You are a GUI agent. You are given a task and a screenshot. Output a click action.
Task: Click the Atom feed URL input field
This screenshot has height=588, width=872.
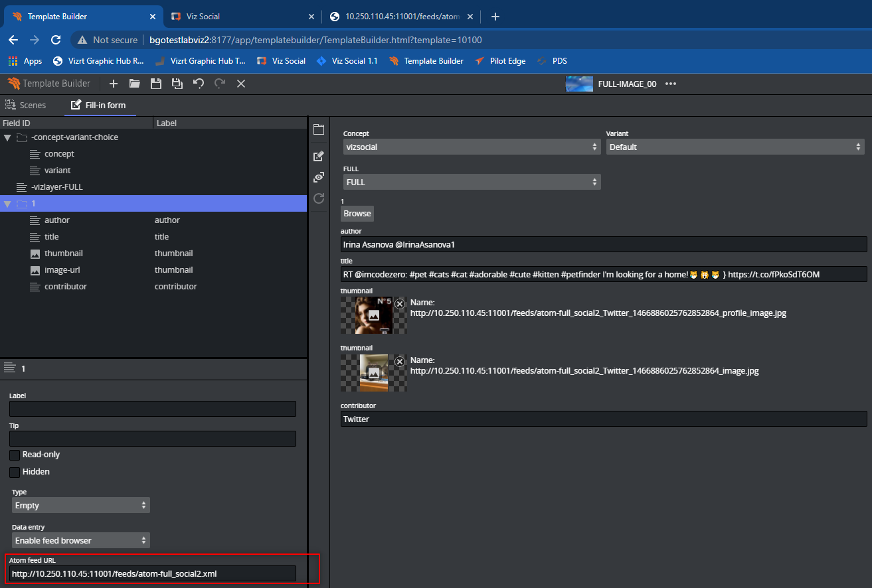pos(153,573)
